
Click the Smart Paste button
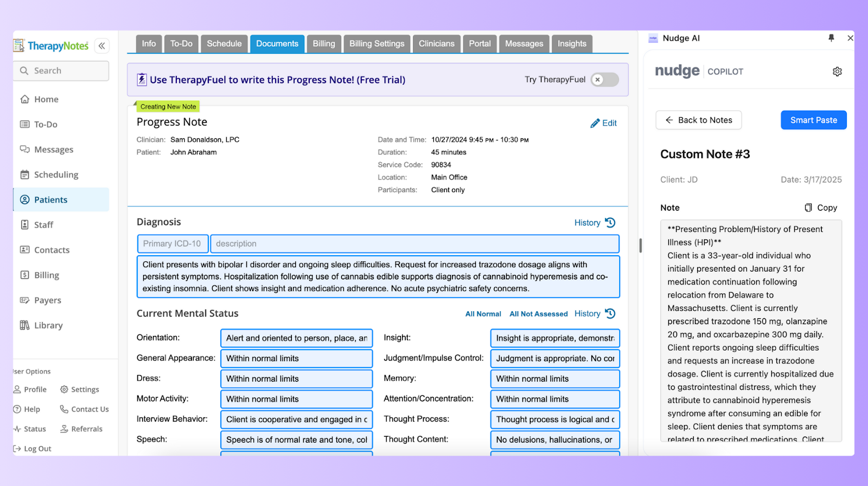tap(814, 120)
